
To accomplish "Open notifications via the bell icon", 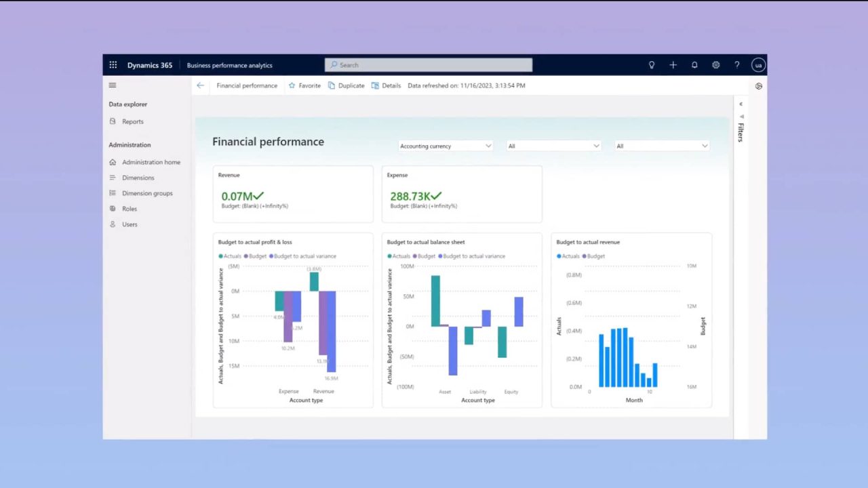I will pos(694,64).
